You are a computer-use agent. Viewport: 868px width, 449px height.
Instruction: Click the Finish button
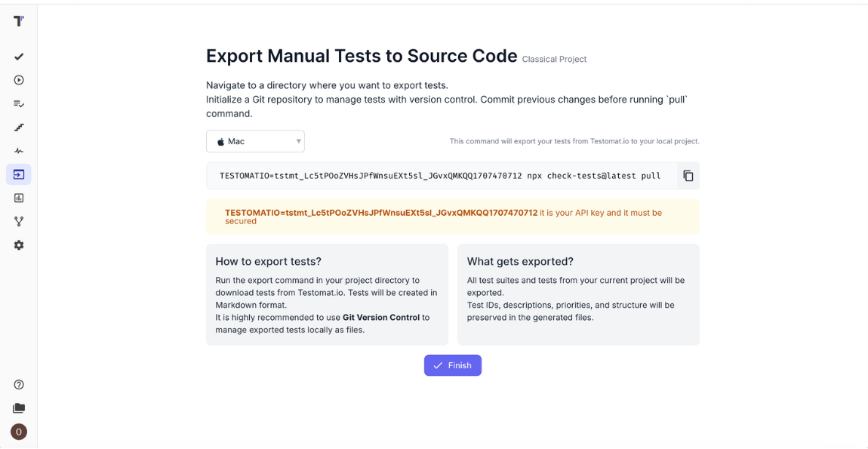[x=453, y=365]
